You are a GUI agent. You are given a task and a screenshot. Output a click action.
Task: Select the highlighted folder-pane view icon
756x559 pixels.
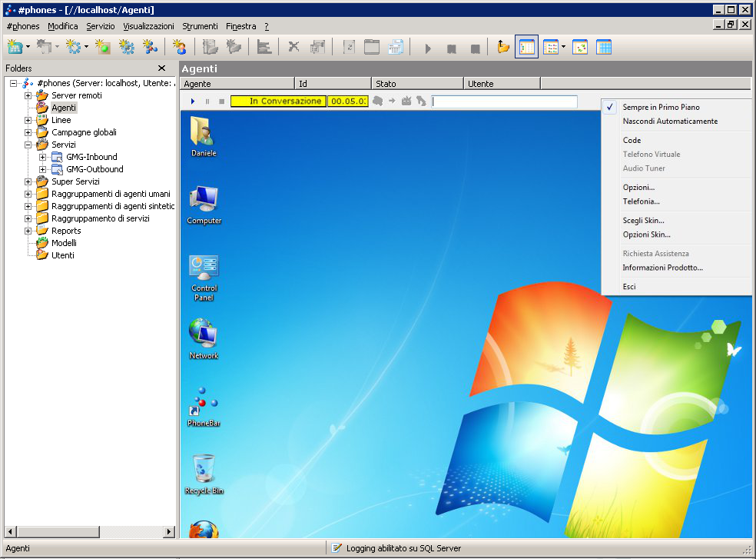[x=526, y=47]
